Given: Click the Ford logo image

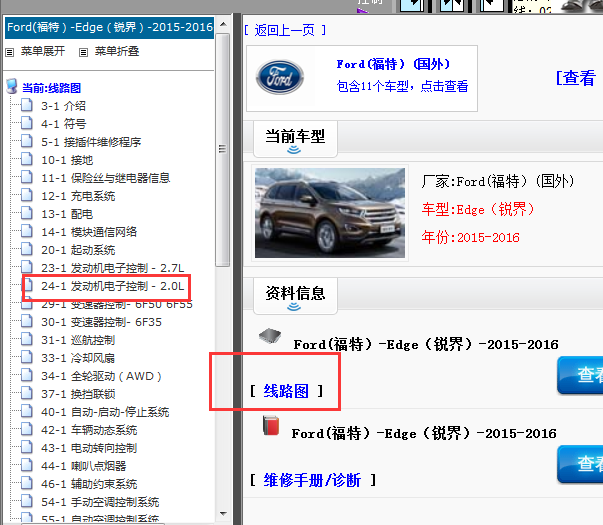Looking at the screenshot, I should [280, 77].
